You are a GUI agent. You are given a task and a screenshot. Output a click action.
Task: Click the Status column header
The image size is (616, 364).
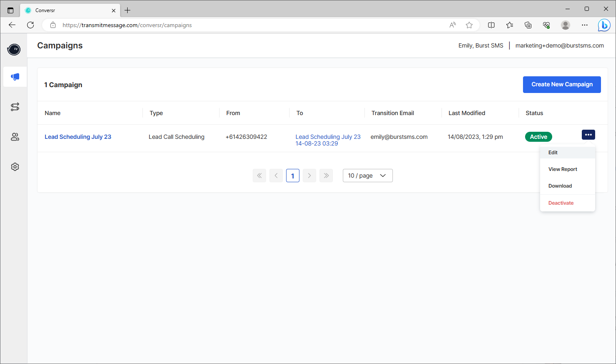click(534, 113)
